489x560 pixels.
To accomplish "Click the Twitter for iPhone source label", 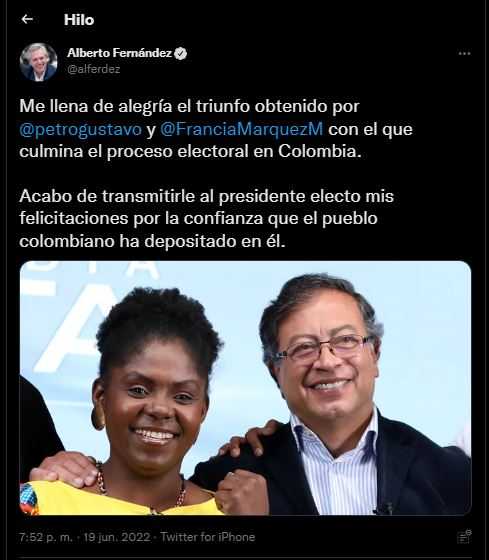I will tap(208, 537).
